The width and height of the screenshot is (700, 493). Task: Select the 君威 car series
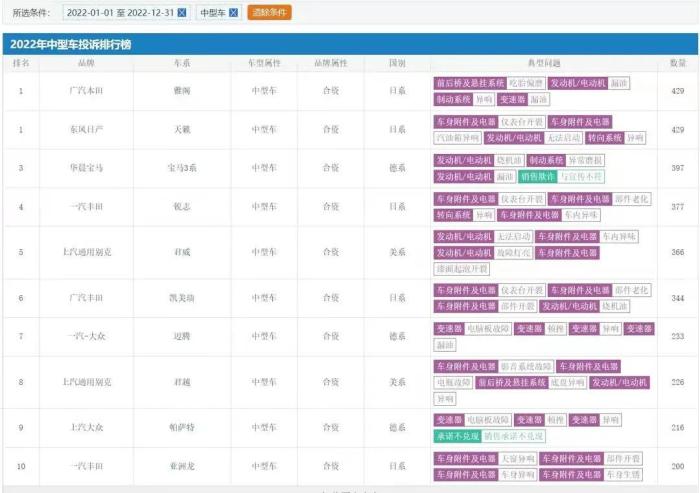pos(182,252)
